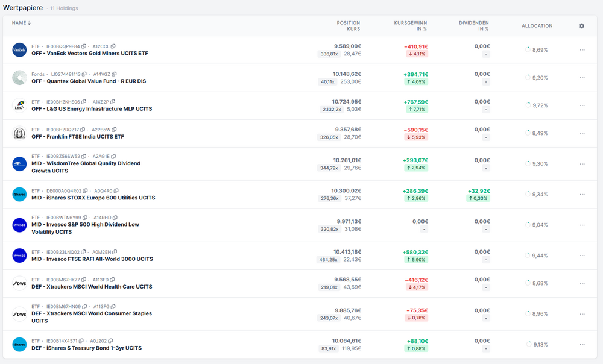Open more options for iShares STOXX Utilities row

coord(582,195)
